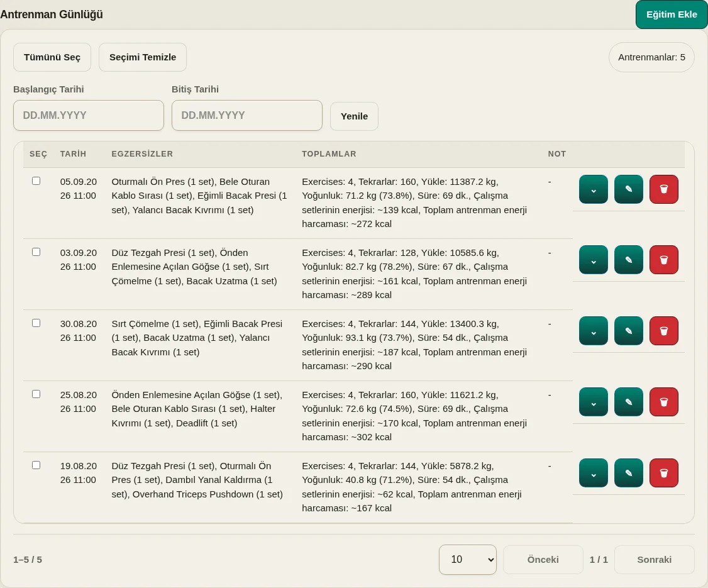
Task: Edit the 19.08.2026 workout pencil icon
Action: [629, 473]
